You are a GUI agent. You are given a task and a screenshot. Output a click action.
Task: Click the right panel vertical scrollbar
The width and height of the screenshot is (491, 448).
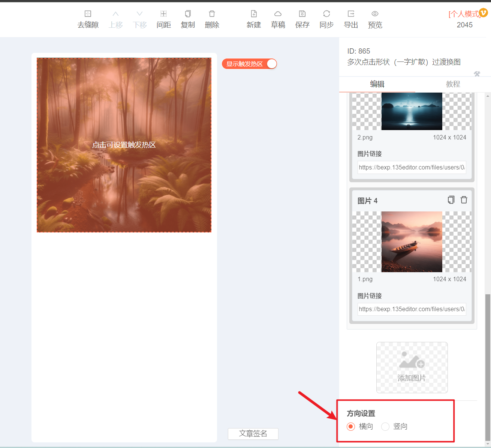(x=487, y=367)
